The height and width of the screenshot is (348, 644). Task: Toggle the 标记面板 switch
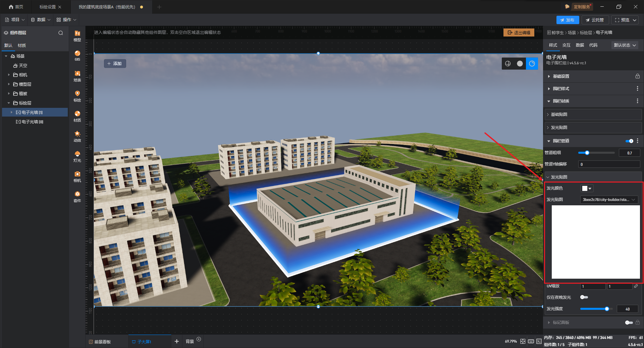click(629, 323)
